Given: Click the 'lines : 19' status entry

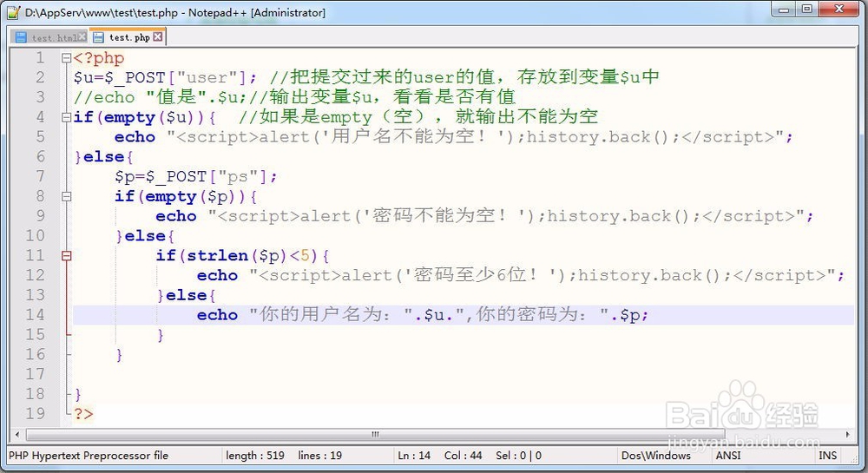Looking at the screenshot, I should pos(320,456).
